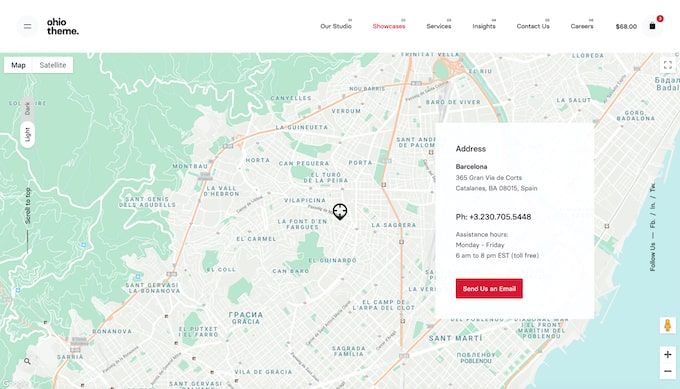Select the Map view type
The height and width of the screenshot is (389, 680).
(18, 65)
